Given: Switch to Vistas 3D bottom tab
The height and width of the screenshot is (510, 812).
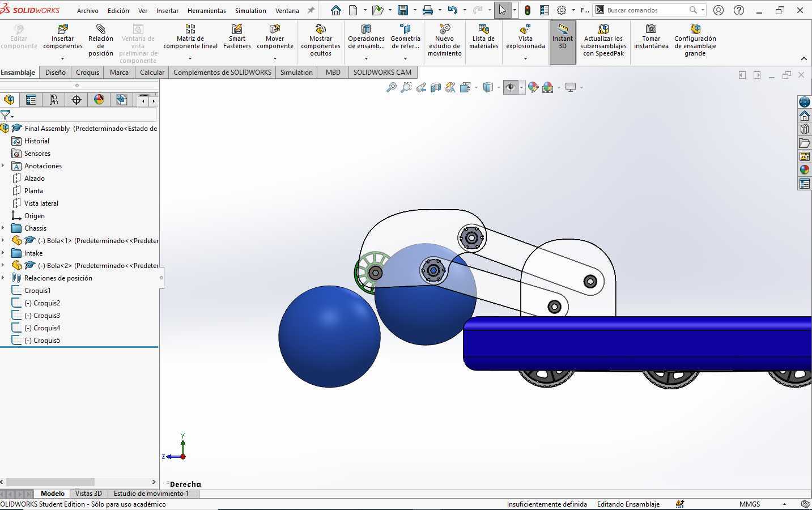Looking at the screenshot, I should (x=88, y=494).
